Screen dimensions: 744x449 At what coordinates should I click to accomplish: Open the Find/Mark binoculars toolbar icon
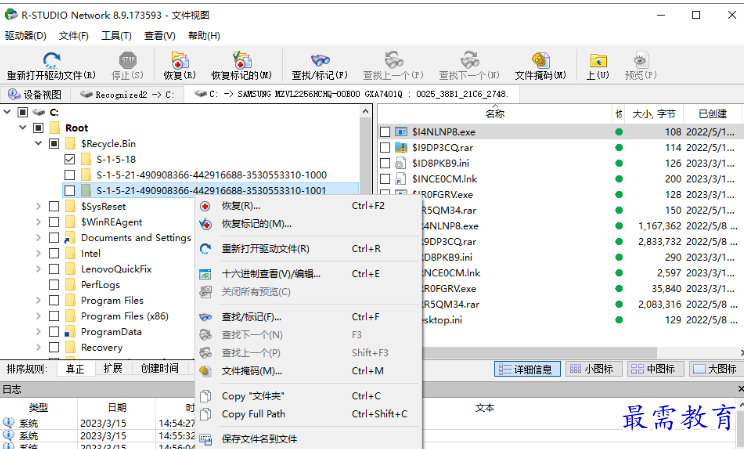[320, 60]
